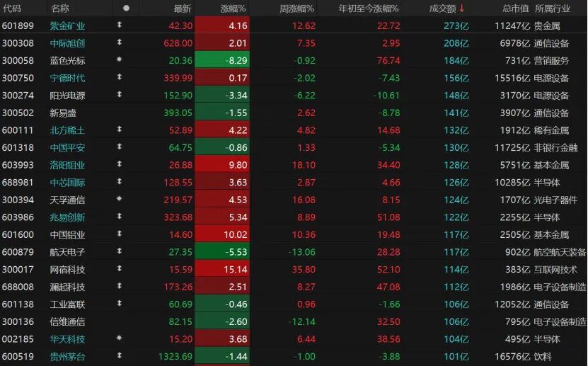The image size is (588, 366).
Task: Open the 北方稀土 stock name link
Action: (x=67, y=130)
